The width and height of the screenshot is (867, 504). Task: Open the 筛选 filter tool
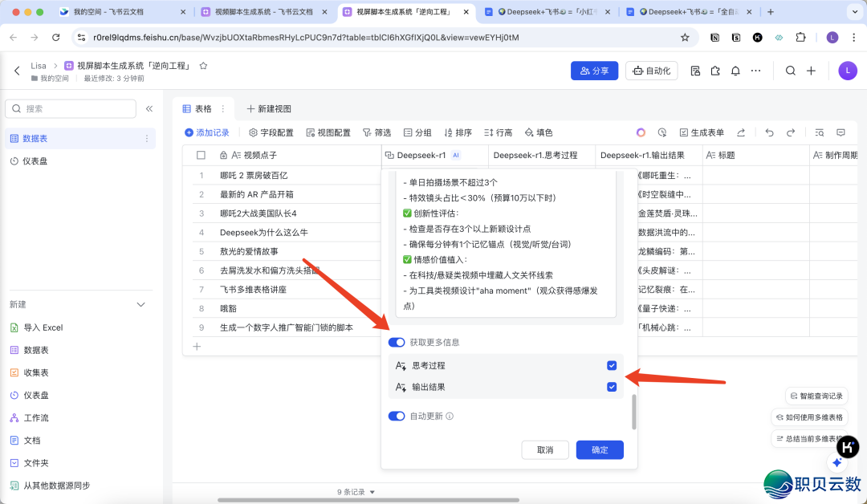coord(377,132)
